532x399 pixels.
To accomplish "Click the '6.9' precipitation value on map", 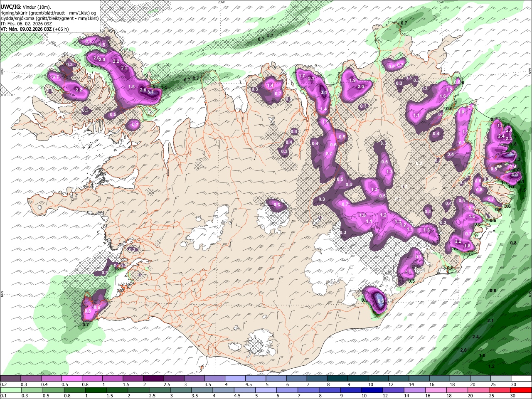I will (380, 300).
